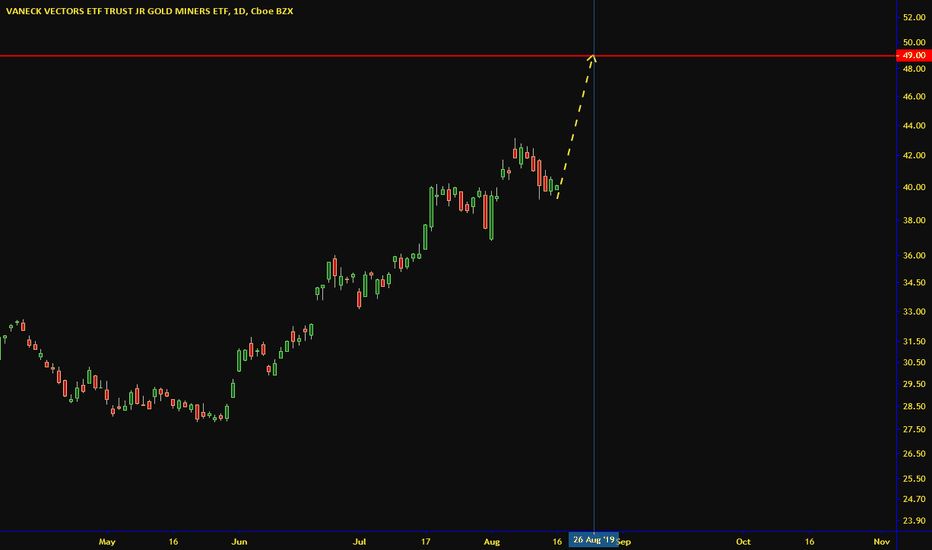932x550 pixels.
Task: Click the 31.50 price axis label
Action: (x=914, y=341)
